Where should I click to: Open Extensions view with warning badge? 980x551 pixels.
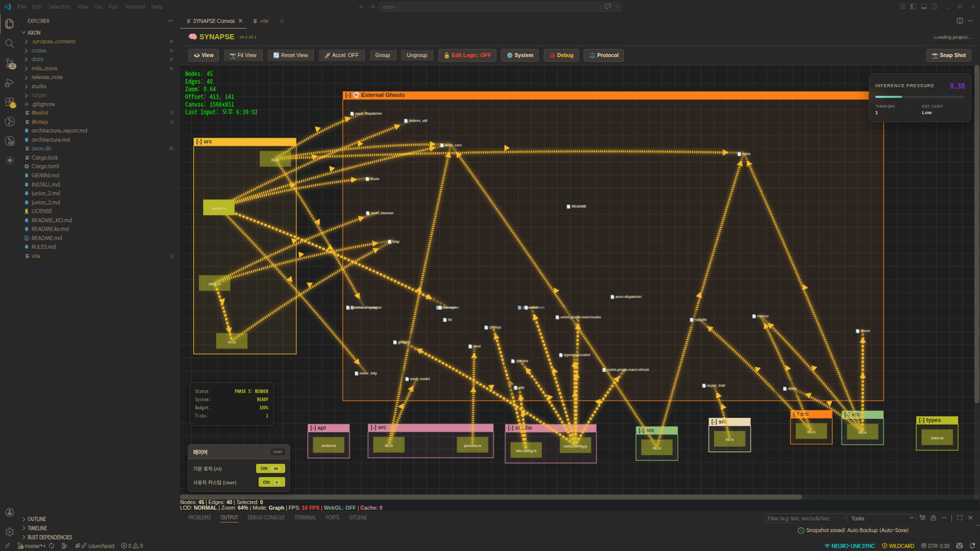point(10,103)
